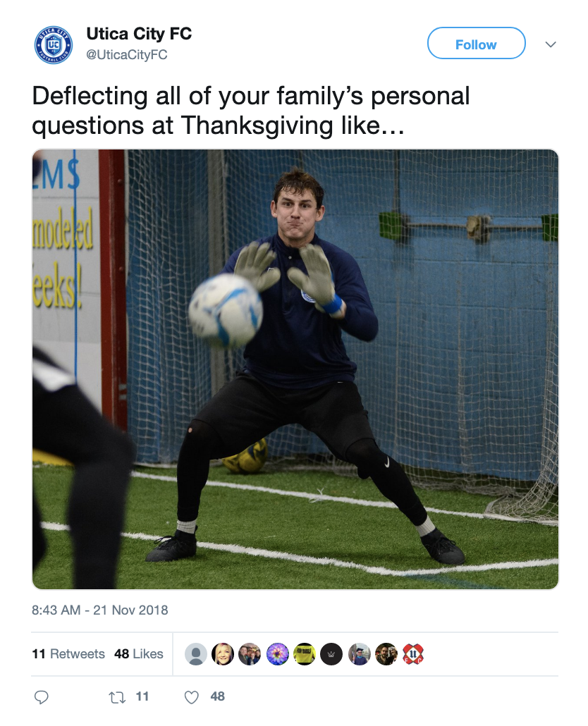Screen dimensions: 588x726
Task: Like the tweet with the heart icon
Action: click(191, 697)
